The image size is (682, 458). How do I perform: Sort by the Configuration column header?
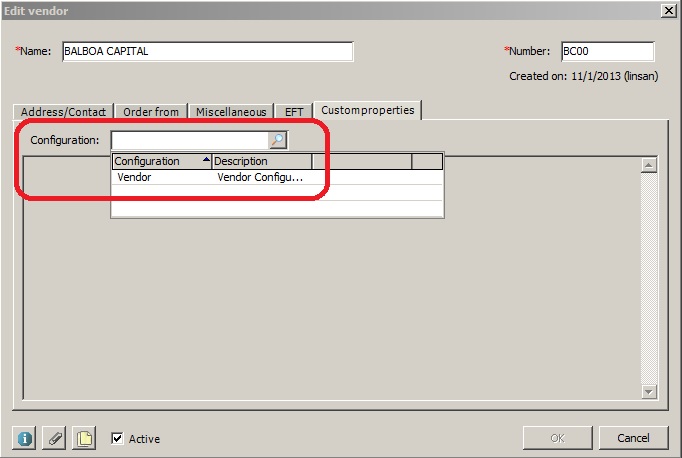pos(162,161)
